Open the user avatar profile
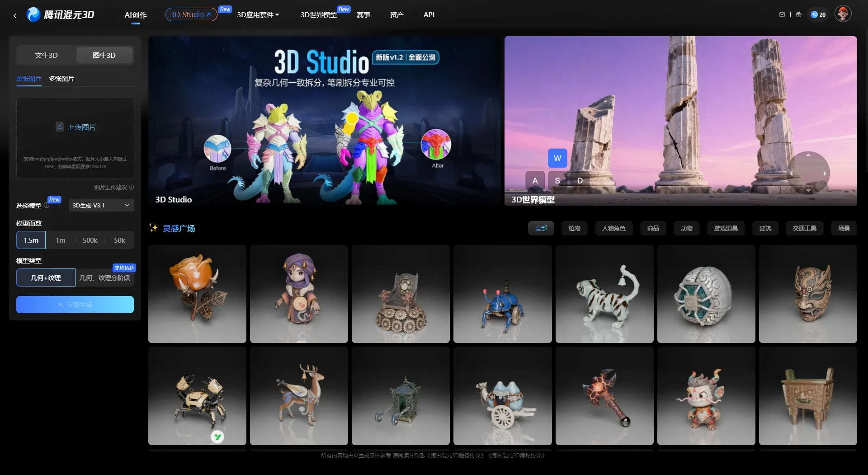Viewport: 868px width, 475px height. tap(843, 14)
